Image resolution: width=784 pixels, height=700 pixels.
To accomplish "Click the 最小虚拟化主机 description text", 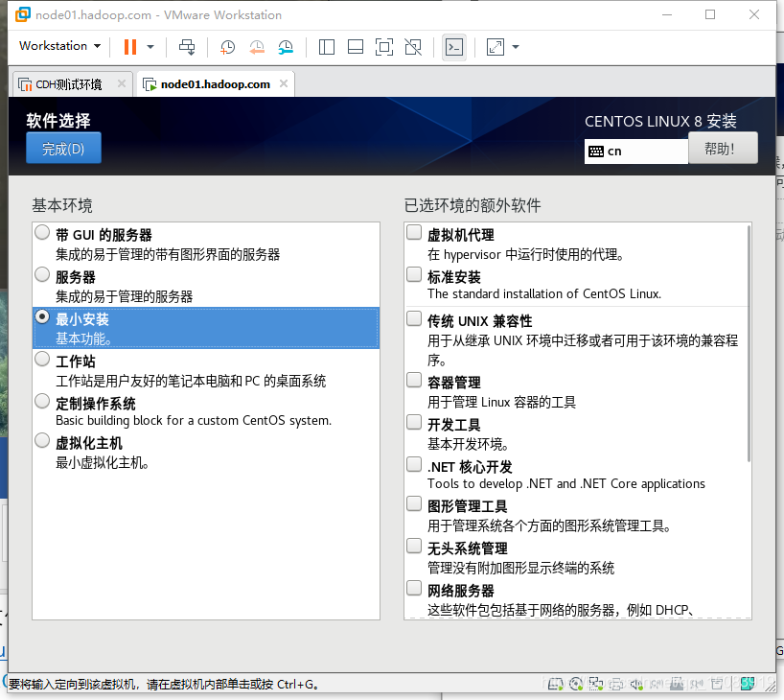I will coord(102,463).
